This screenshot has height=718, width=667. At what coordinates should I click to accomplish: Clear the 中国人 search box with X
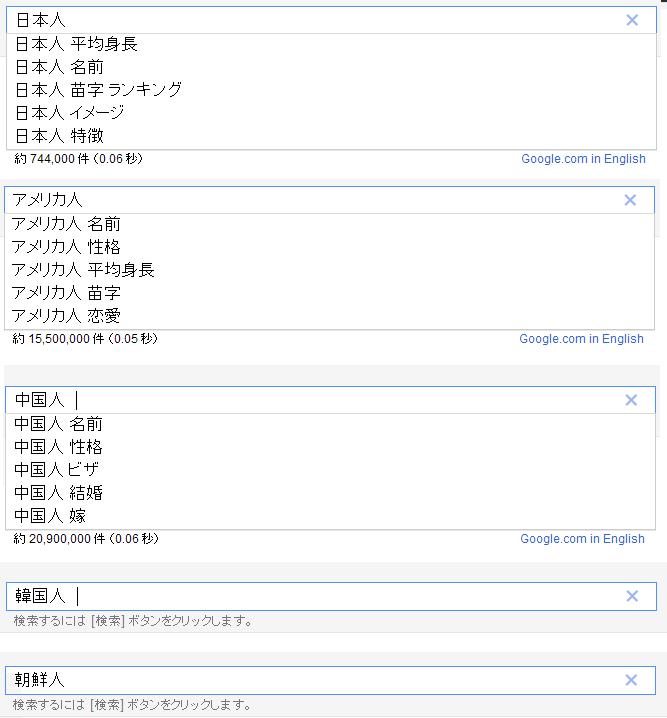tap(631, 400)
